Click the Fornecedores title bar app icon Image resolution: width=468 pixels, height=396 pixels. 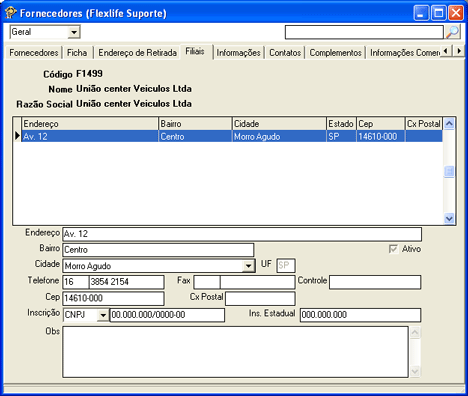(11, 13)
